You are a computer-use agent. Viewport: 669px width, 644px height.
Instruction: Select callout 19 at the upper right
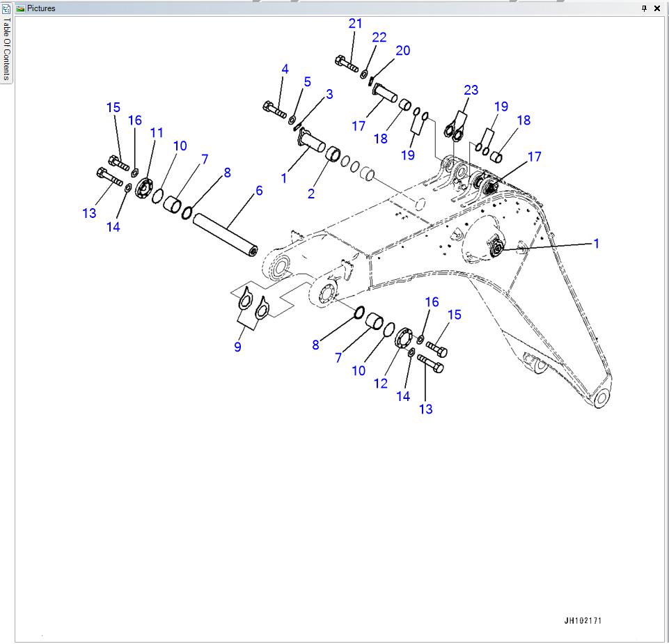(501, 107)
